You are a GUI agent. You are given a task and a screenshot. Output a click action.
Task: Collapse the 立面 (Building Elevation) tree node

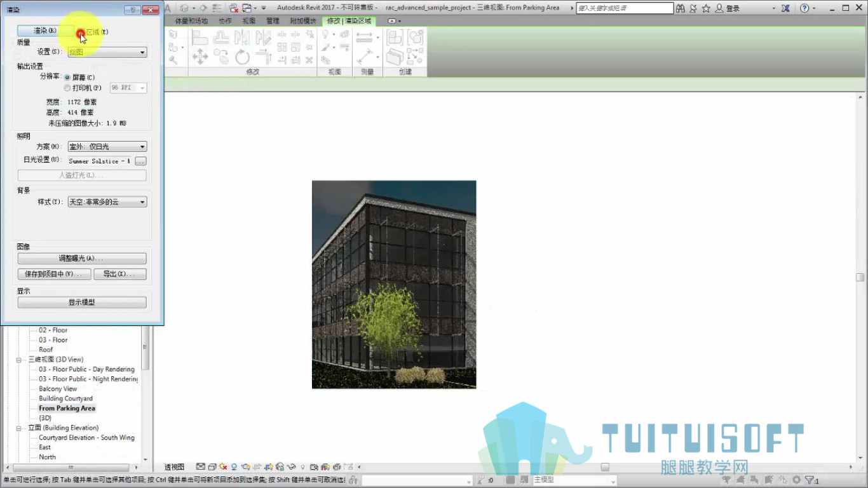[20, 428]
